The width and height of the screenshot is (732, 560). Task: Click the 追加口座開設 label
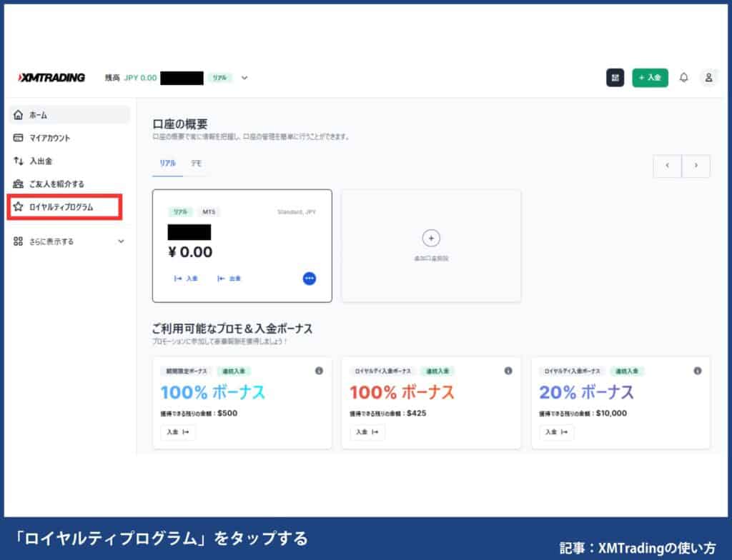pos(431,259)
